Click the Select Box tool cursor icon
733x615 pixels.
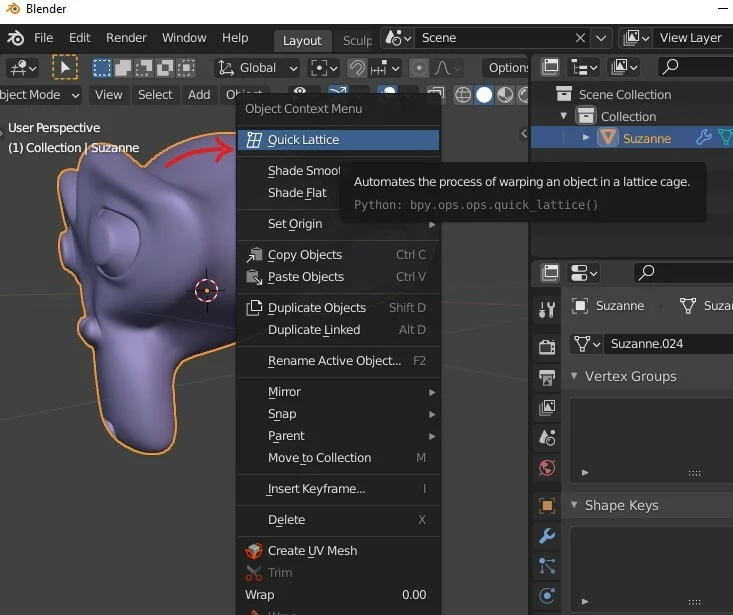coord(65,68)
